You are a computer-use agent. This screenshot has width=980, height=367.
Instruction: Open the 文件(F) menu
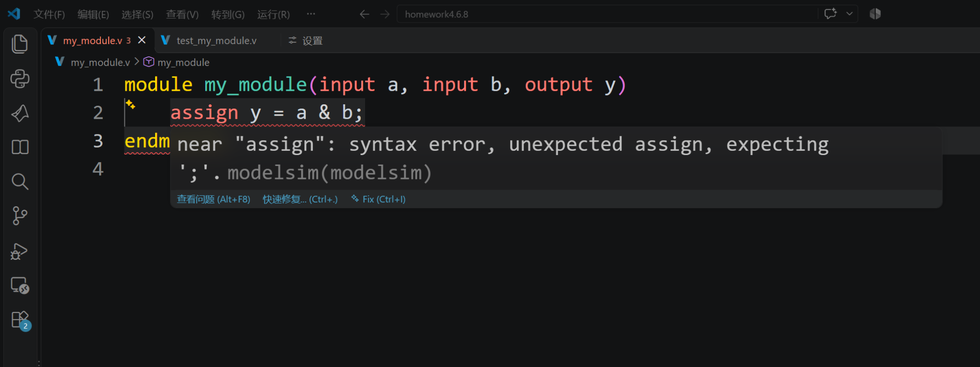(49, 14)
